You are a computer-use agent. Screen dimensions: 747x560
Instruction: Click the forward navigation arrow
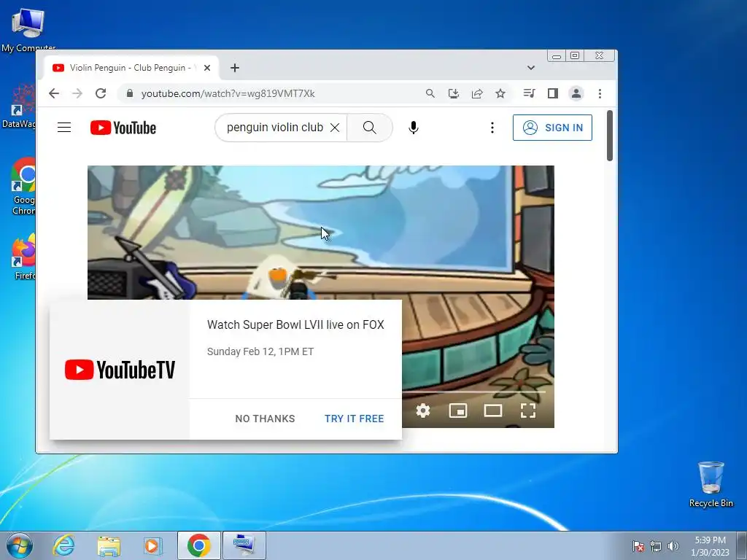coord(77,93)
